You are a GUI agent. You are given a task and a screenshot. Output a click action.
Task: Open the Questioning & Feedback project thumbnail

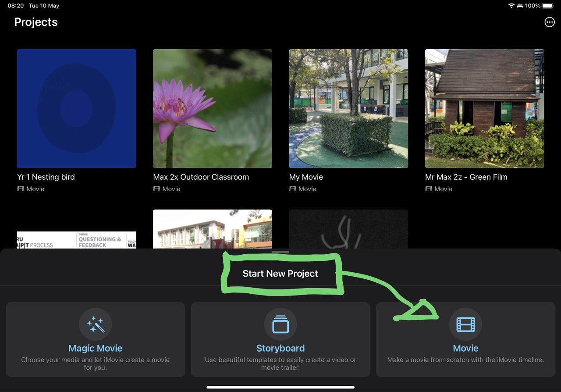pyautogui.click(x=77, y=240)
